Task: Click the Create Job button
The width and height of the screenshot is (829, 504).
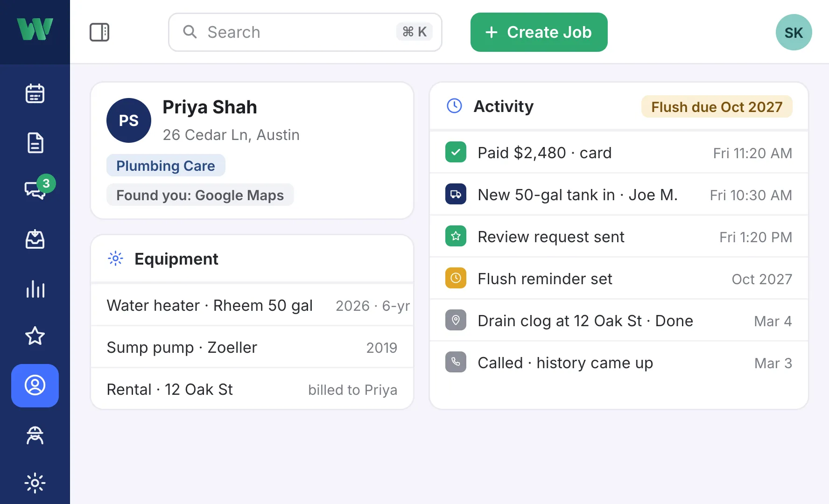Action: [x=539, y=32]
